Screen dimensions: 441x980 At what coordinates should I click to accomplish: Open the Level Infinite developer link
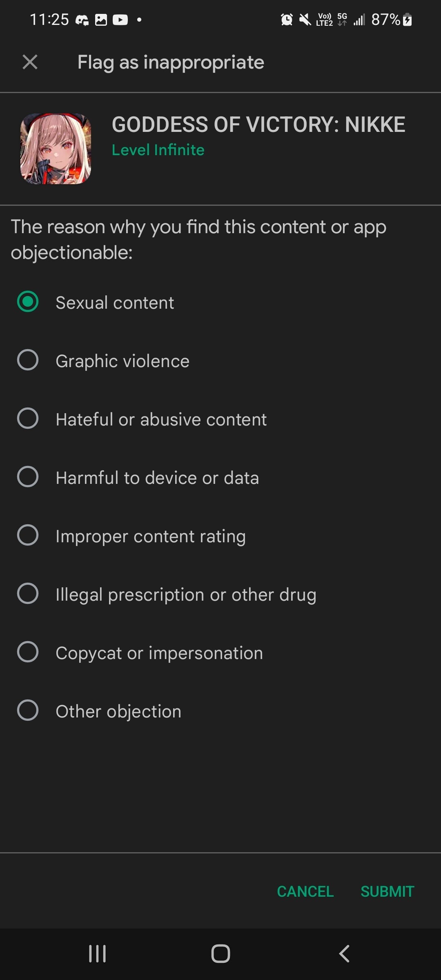[158, 150]
